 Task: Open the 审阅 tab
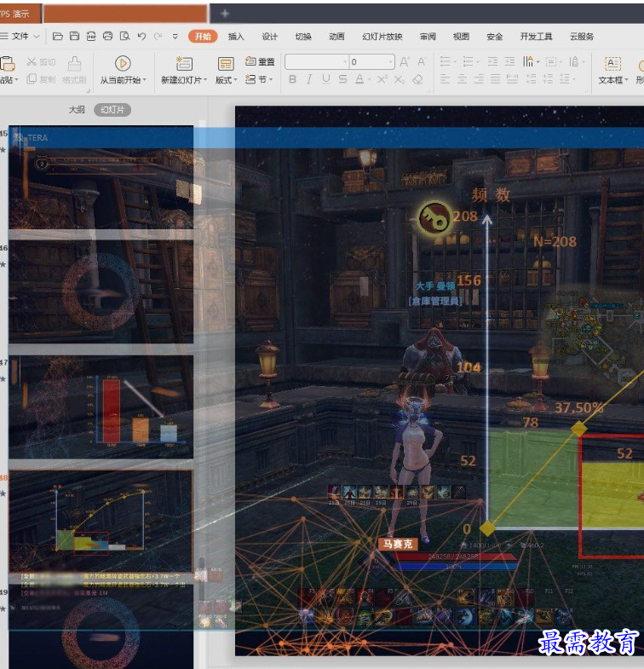click(x=428, y=37)
